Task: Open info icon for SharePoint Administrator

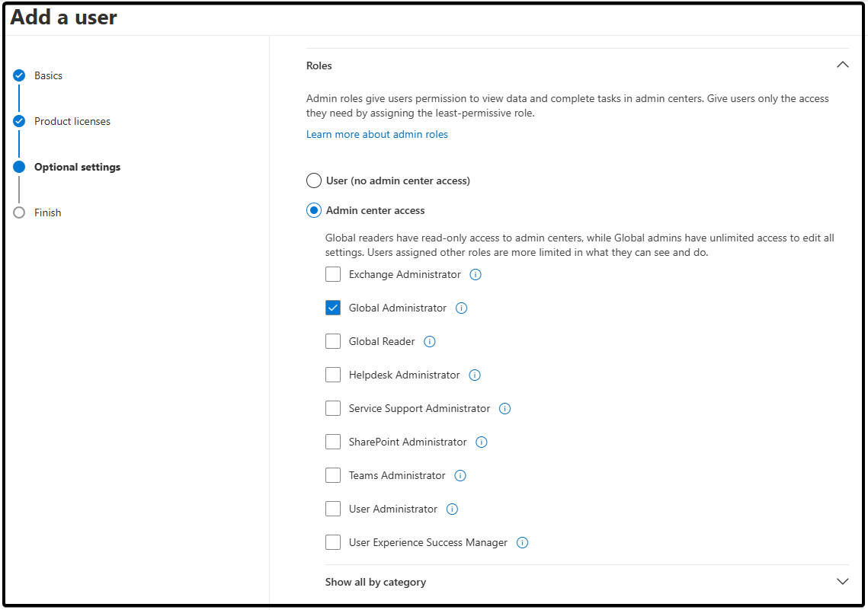Action: [482, 442]
